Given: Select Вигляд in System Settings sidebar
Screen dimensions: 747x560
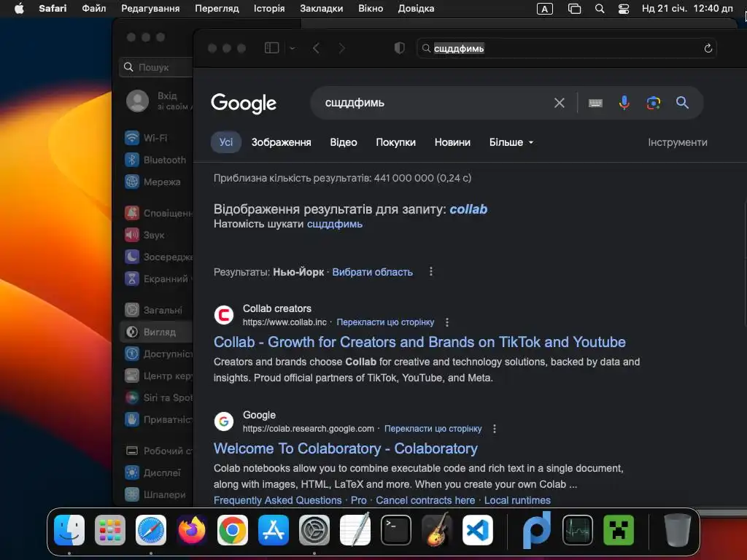Looking at the screenshot, I should 156,332.
